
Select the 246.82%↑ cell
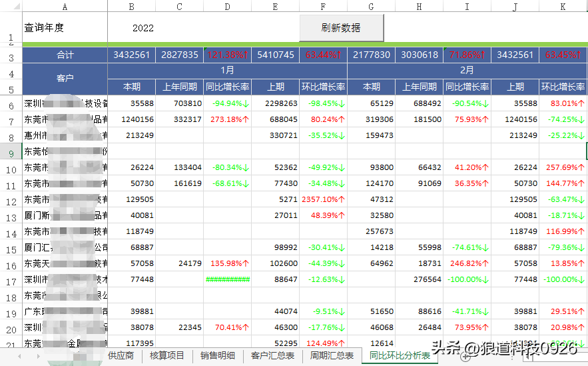coord(467,263)
